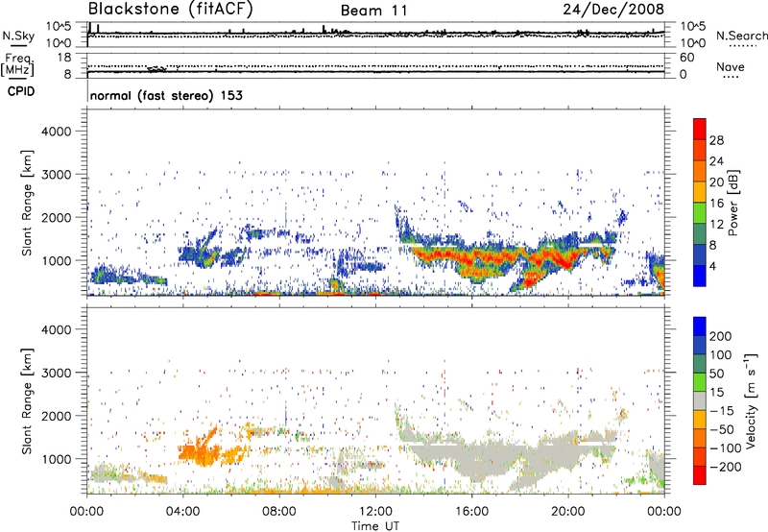Click the '12:00' time axis label
768x532 pixels.
375,512
